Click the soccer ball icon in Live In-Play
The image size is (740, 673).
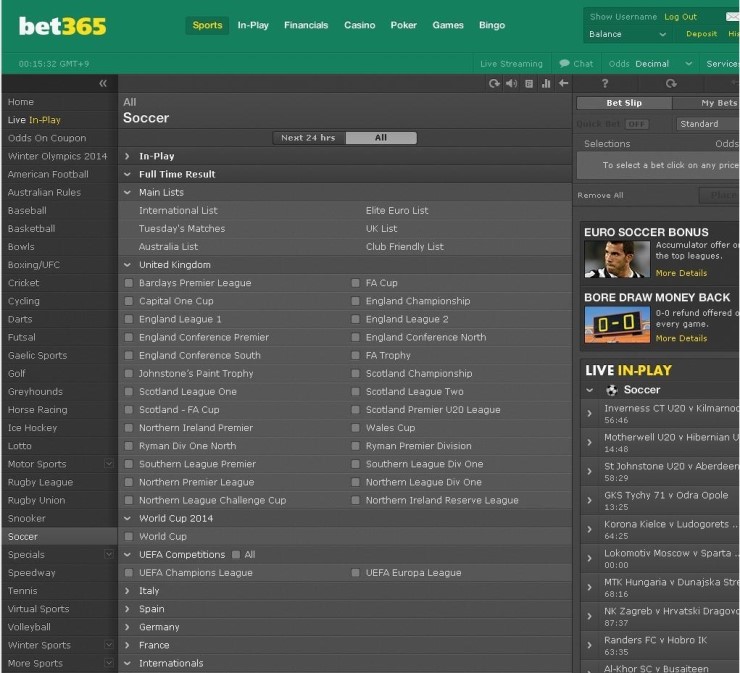(x=612, y=390)
